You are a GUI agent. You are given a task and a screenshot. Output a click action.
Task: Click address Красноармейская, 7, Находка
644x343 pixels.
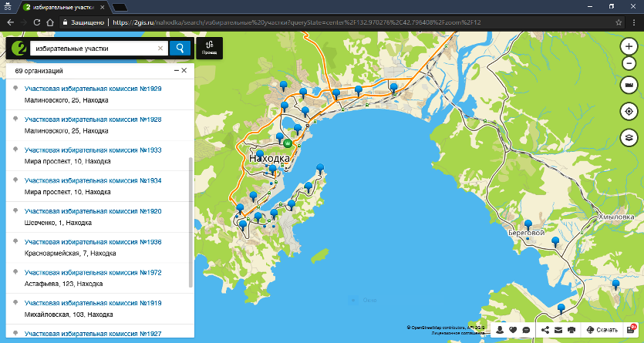click(x=70, y=253)
